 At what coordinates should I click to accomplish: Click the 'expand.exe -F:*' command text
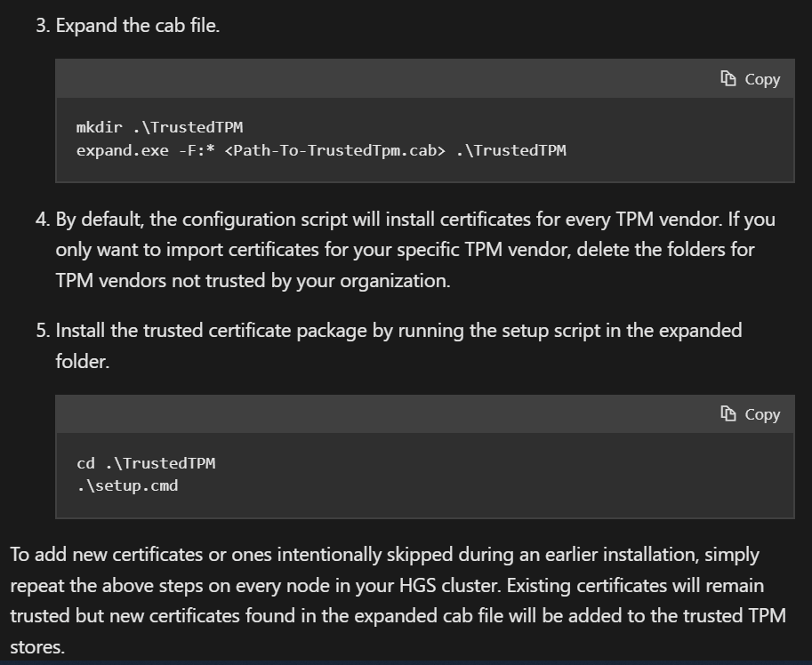(147, 149)
